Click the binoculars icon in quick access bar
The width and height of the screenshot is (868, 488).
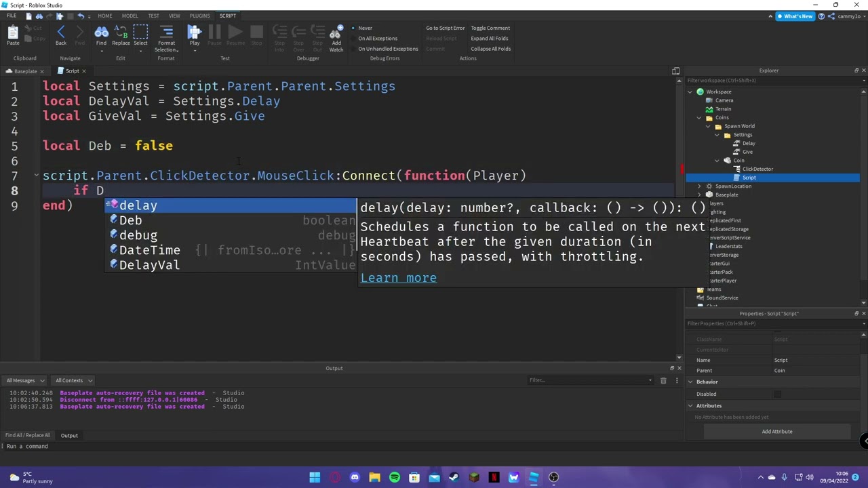39,16
